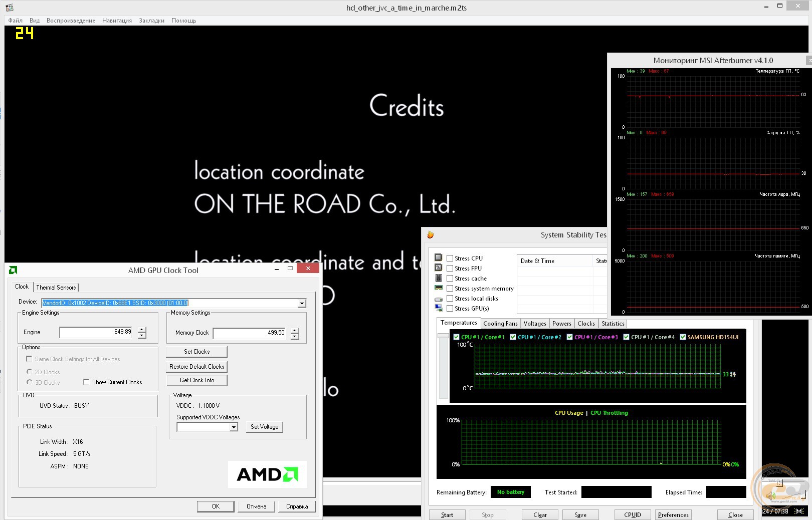
Task: Select the Clock tab in GPU Clock Tool
Action: pos(22,287)
